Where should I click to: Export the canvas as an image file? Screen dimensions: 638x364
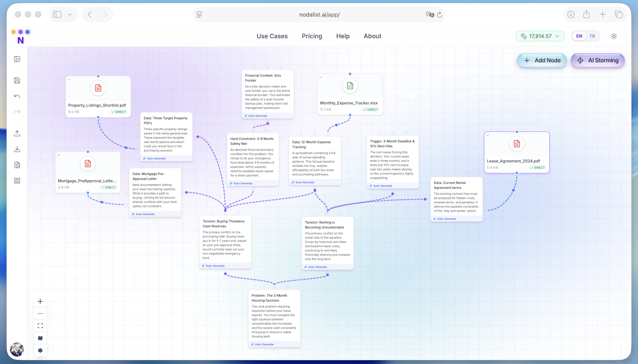(17, 165)
